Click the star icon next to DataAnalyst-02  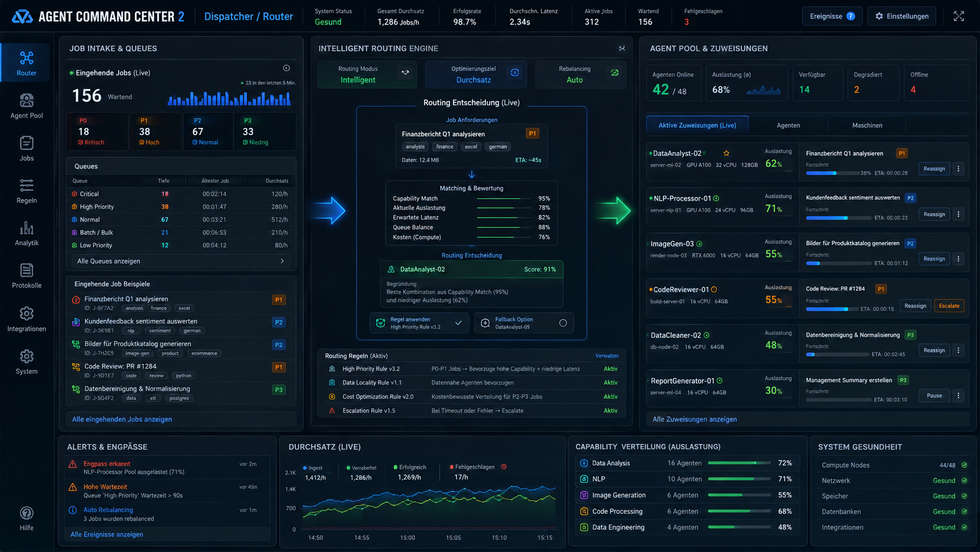(726, 153)
